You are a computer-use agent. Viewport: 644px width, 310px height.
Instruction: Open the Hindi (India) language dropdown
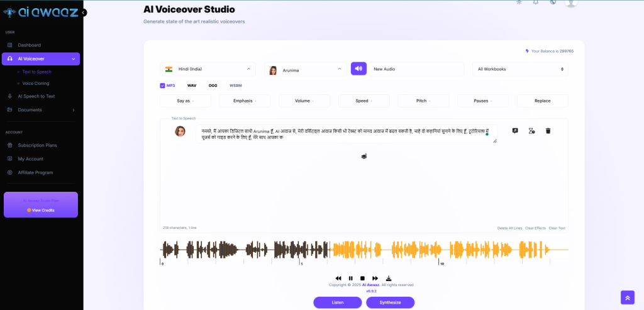(208, 69)
